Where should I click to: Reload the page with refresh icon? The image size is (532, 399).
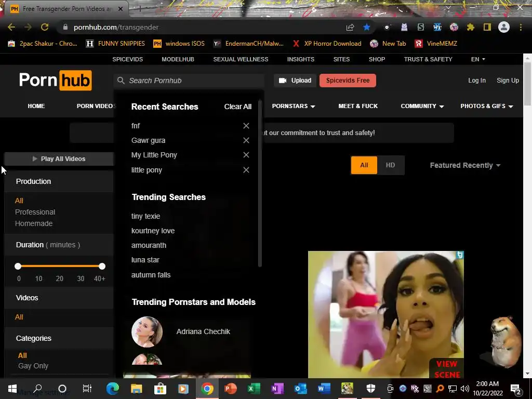click(45, 27)
